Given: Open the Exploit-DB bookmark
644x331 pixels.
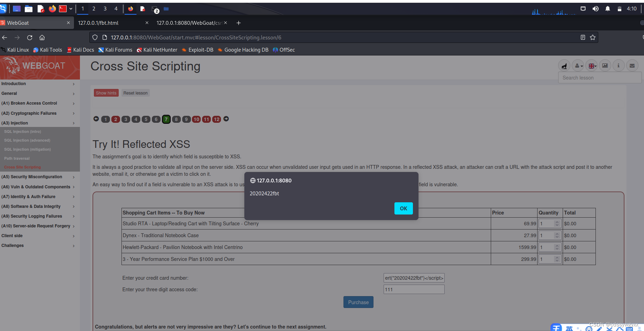Looking at the screenshot, I should click(197, 50).
